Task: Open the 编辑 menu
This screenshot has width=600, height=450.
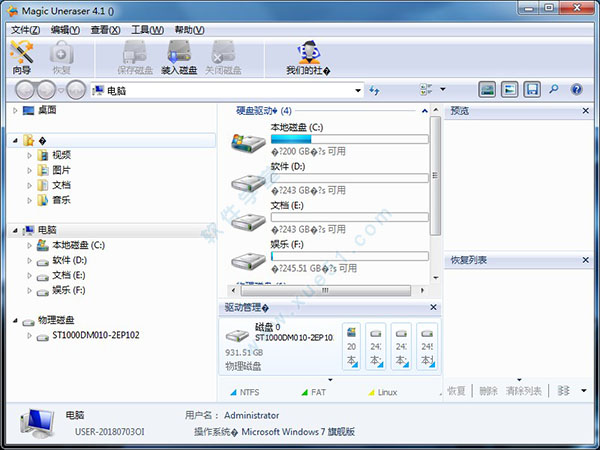Action: 65,30
